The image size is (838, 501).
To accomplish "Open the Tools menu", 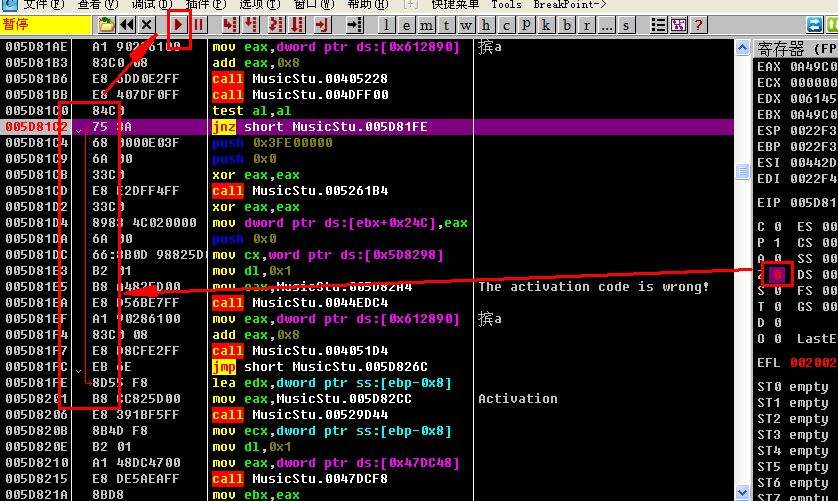I will point(506,5).
